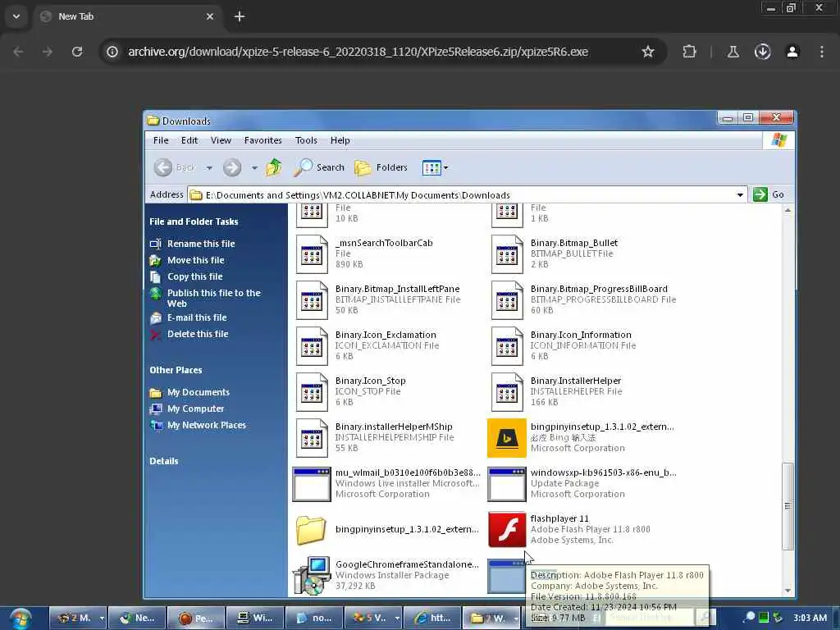
Task: Click Delete this file
Action: [198, 335]
